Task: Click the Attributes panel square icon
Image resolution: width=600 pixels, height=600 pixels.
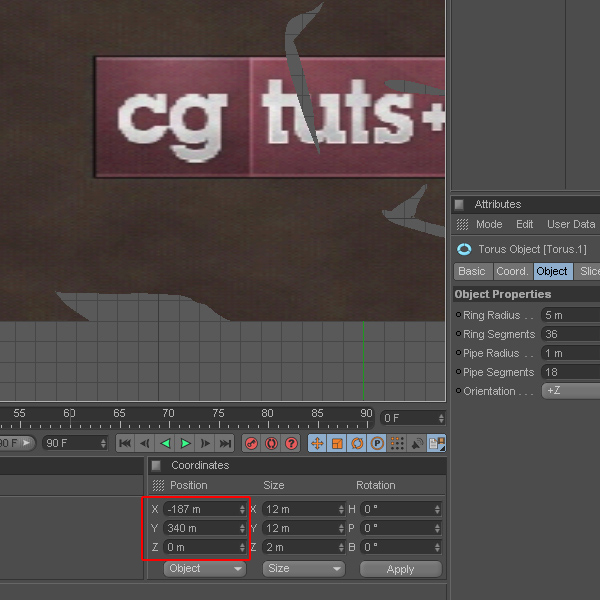Action: coord(459,205)
